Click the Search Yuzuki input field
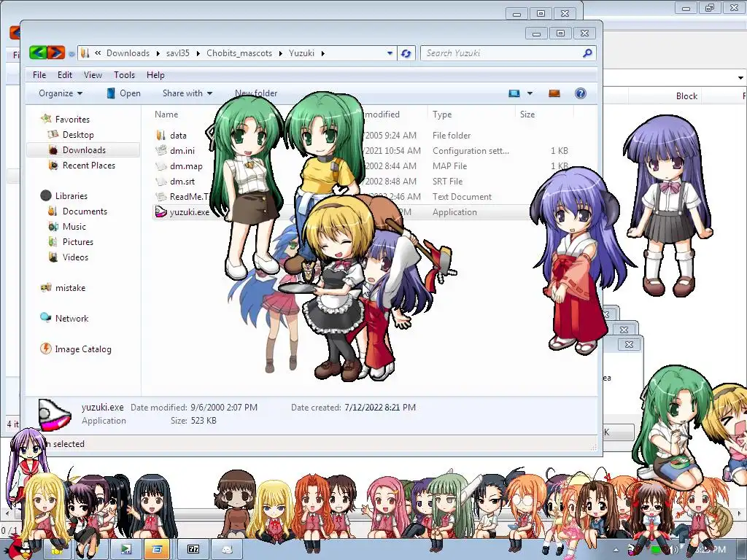Viewport: 747px width, 560px height. [x=500, y=53]
